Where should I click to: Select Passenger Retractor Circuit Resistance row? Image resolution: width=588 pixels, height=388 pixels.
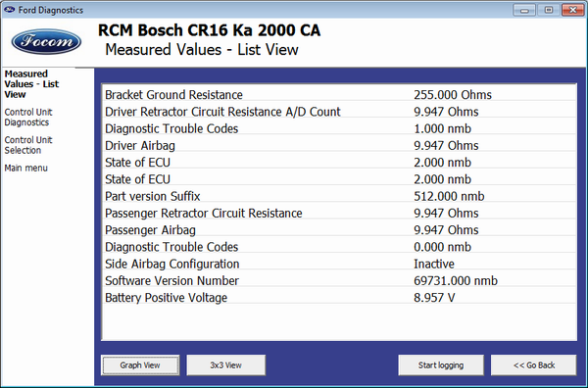pyautogui.click(x=339, y=214)
